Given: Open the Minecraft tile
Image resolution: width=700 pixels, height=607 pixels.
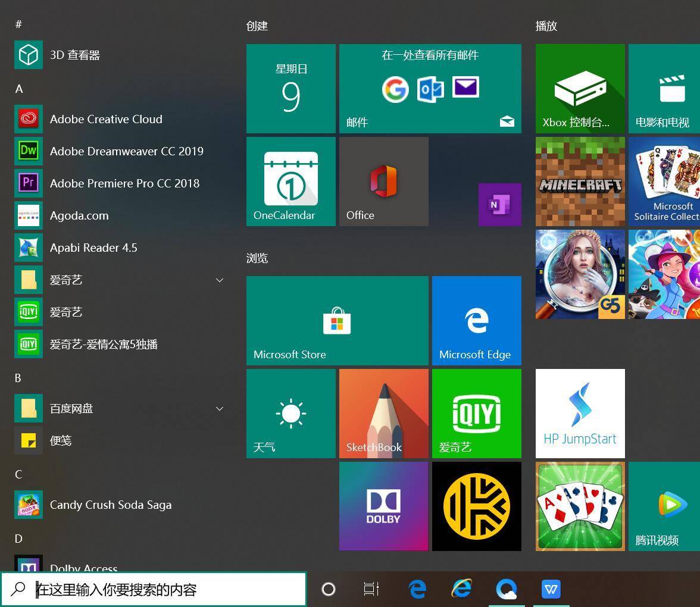Looking at the screenshot, I should tap(580, 182).
